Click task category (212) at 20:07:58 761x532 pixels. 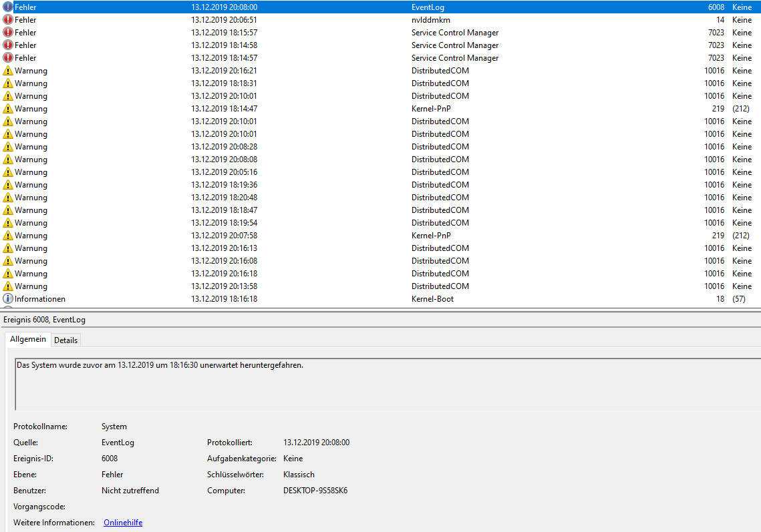(740, 235)
